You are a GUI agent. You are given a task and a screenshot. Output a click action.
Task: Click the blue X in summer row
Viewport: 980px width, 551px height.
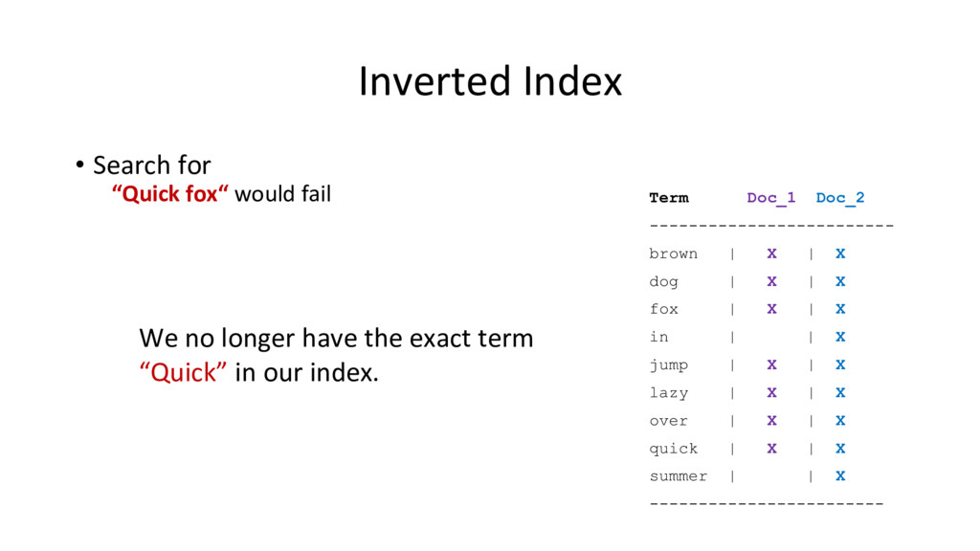pos(840,476)
